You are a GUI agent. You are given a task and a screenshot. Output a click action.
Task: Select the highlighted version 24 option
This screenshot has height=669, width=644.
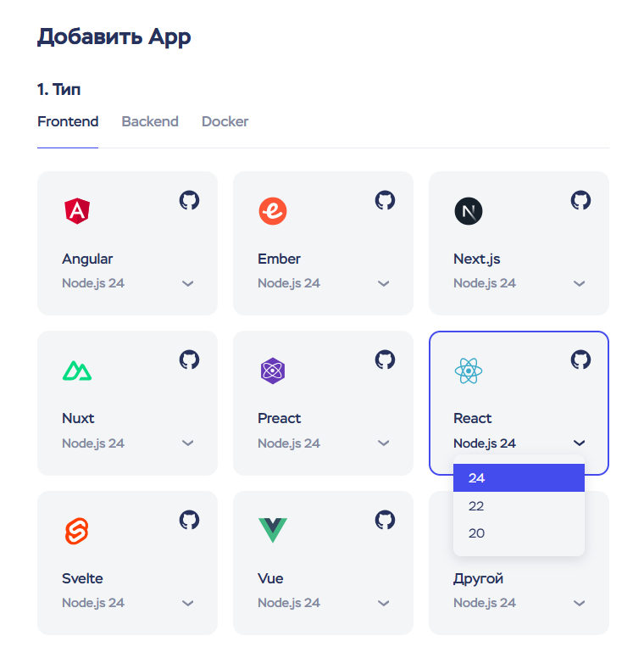(x=519, y=478)
